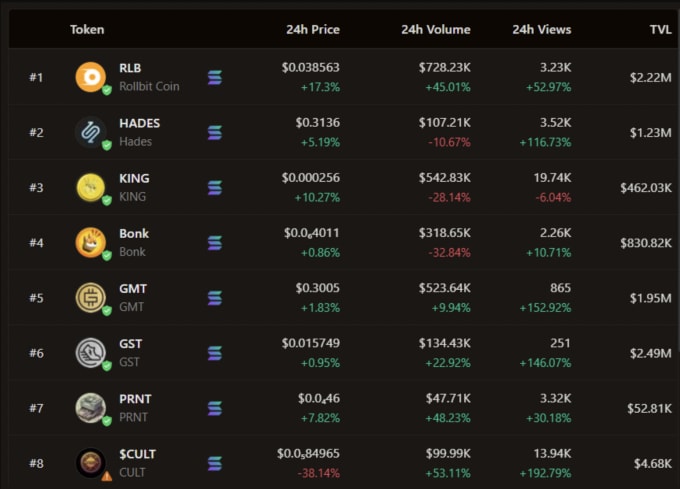Sort by the 24h Views column header
Image resolution: width=680 pixels, height=489 pixels.
542,29
